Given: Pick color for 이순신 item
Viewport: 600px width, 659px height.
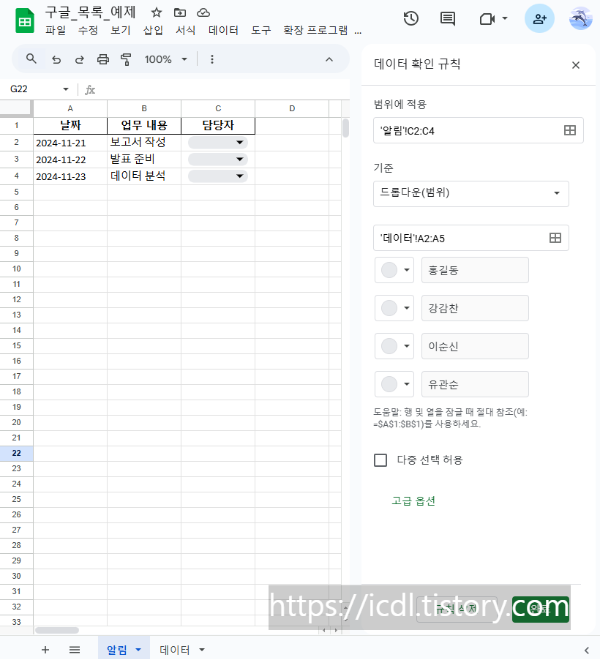Looking at the screenshot, I should coord(394,346).
